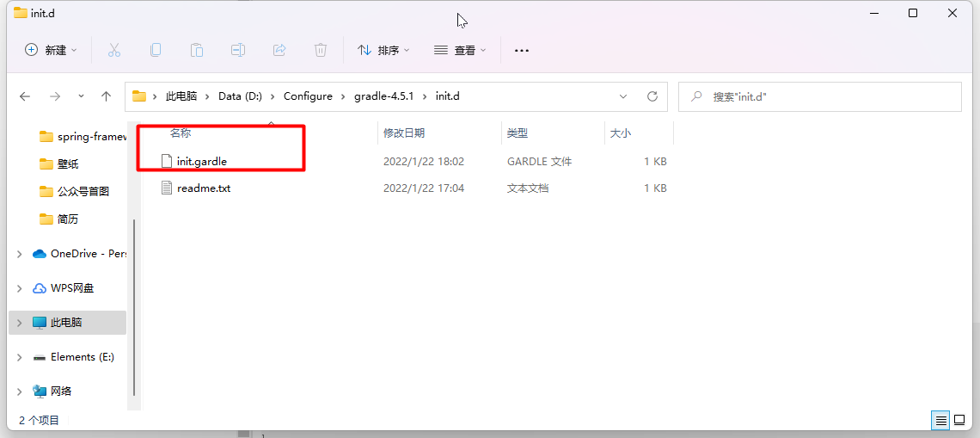Click the Delete trash icon
This screenshot has width=980, height=438.
point(321,50)
